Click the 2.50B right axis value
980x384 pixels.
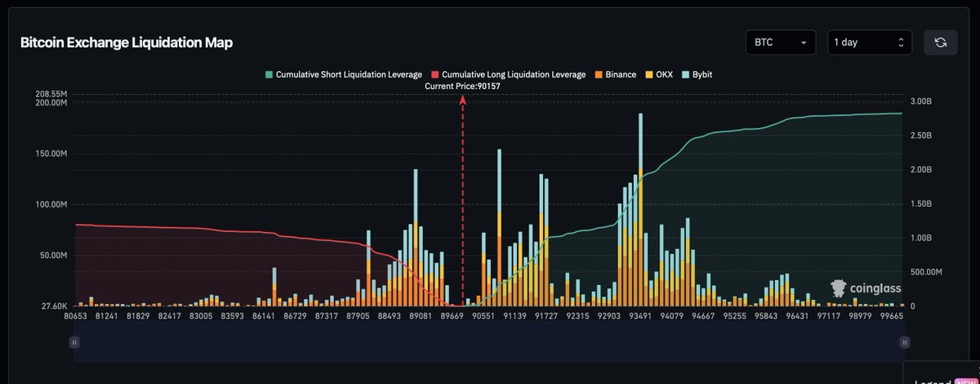coord(920,136)
